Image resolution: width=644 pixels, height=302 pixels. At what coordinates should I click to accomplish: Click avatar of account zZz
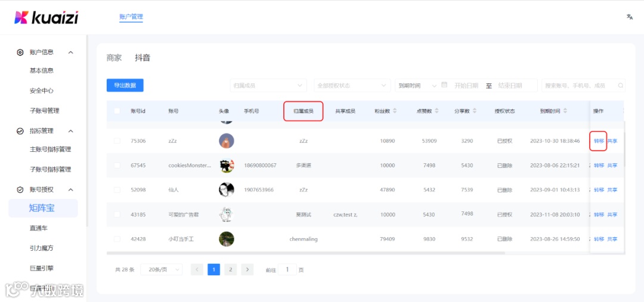coord(227,141)
